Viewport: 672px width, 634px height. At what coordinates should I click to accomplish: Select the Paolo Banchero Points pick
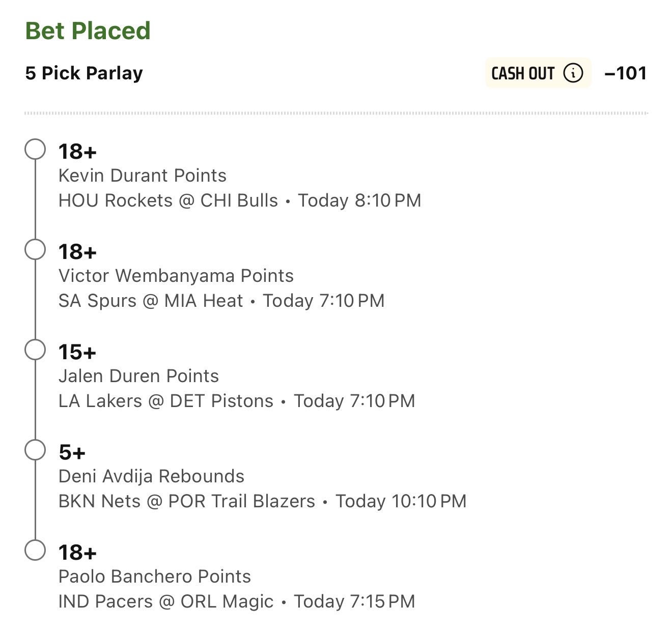(x=154, y=577)
